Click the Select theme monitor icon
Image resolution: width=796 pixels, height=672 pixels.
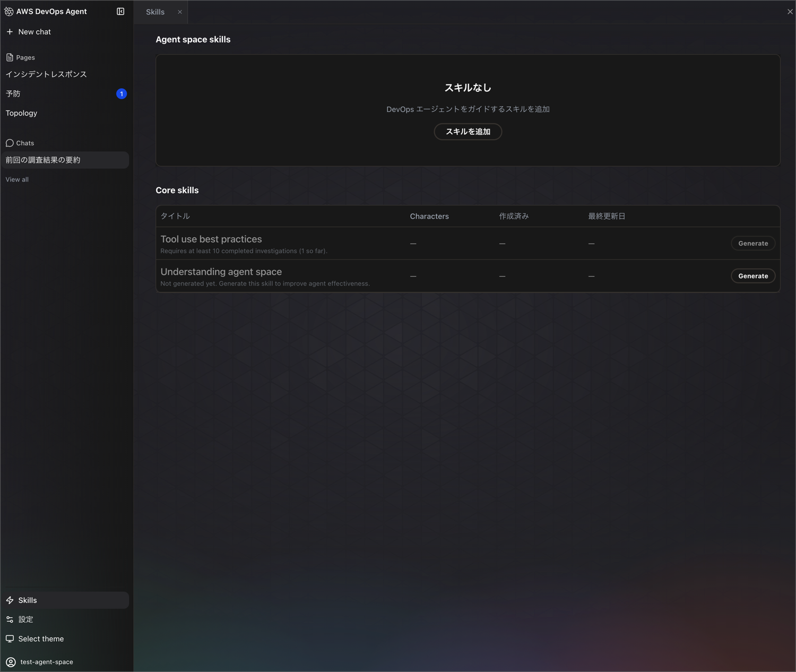(10, 639)
